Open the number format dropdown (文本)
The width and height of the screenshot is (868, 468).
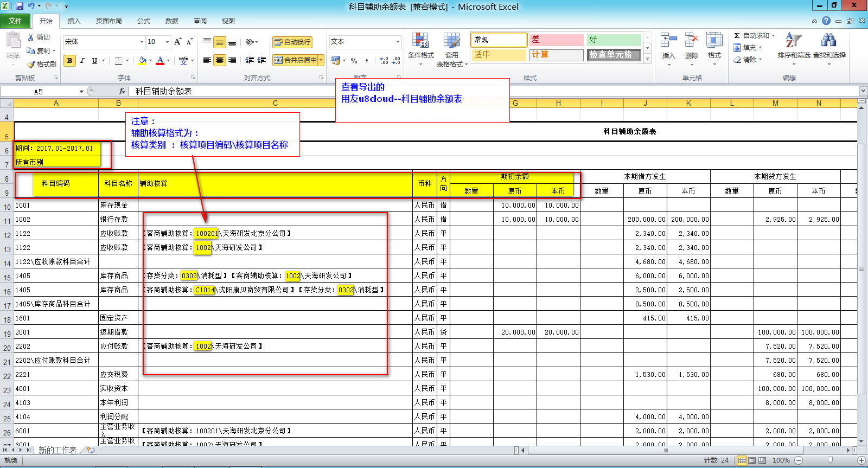click(x=398, y=42)
